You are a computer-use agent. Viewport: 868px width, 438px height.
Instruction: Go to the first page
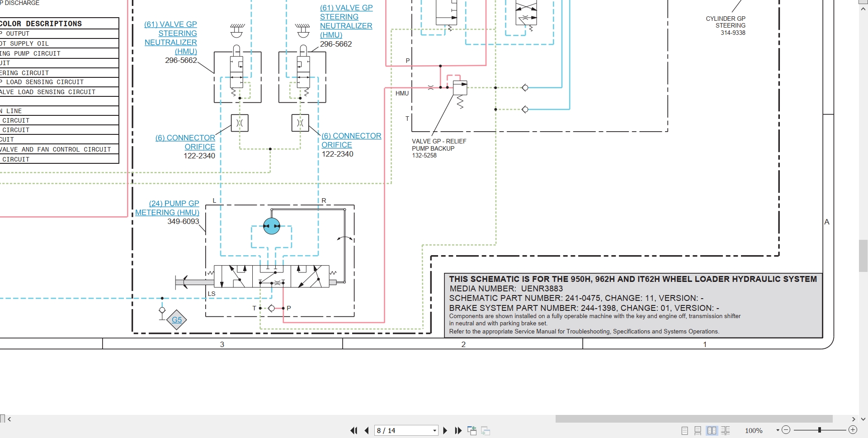pyautogui.click(x=354, y=431)
